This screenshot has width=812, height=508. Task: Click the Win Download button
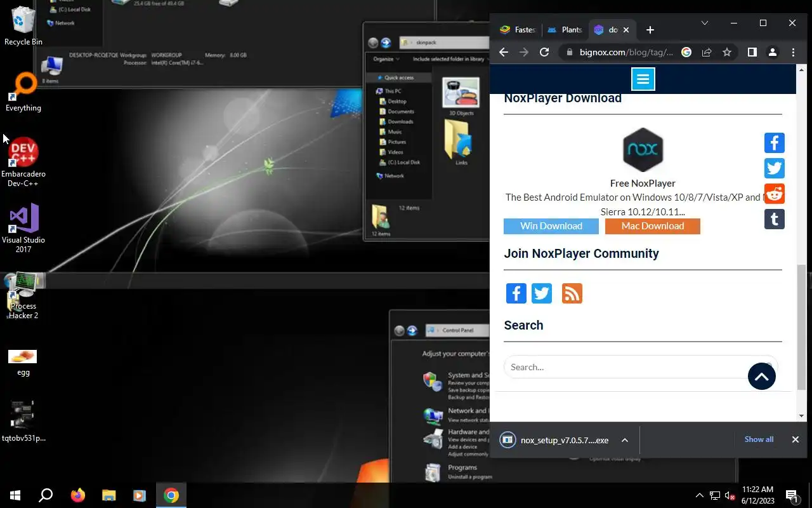pyautogui.click(x=551, y=226)
